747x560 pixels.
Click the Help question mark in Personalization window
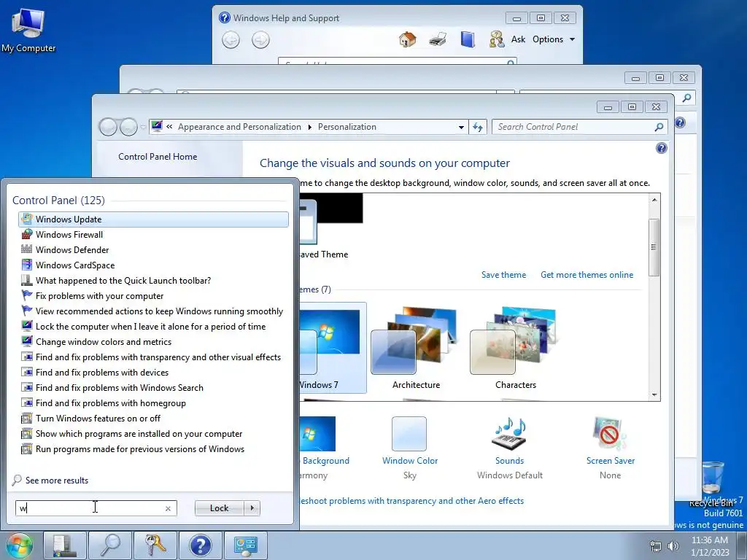661,148
